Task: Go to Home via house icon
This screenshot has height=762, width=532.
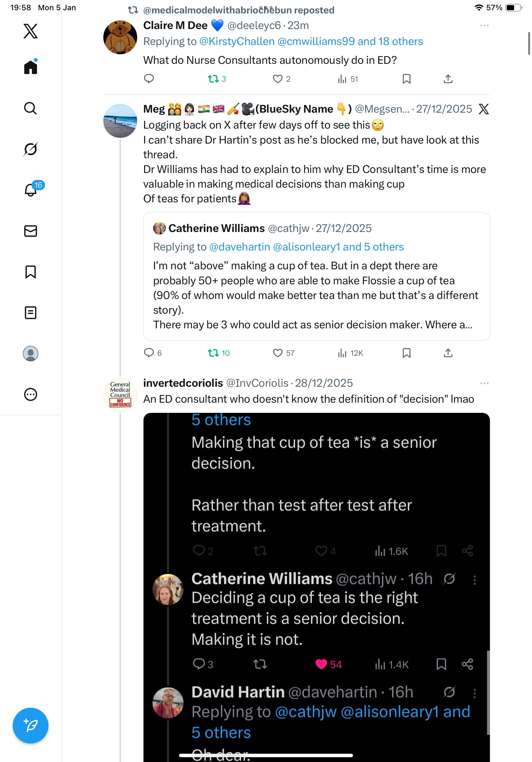Action: tap(31, 67)
